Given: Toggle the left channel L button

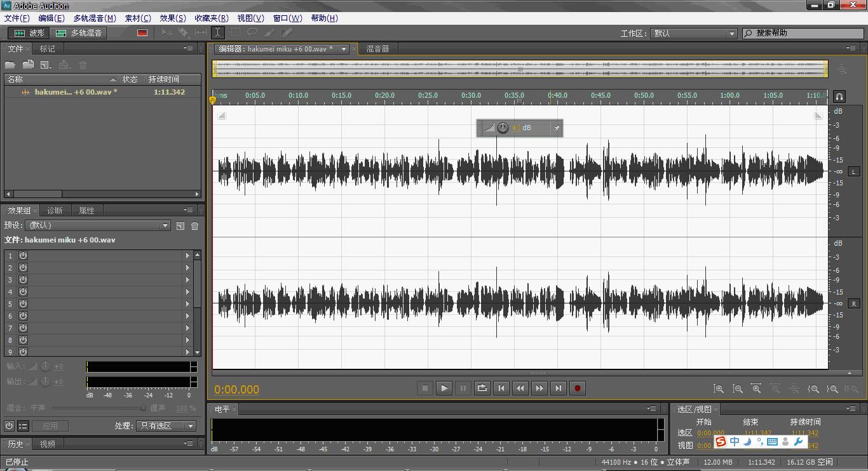Looking at the screenshot, I should [x=853, y=171].
